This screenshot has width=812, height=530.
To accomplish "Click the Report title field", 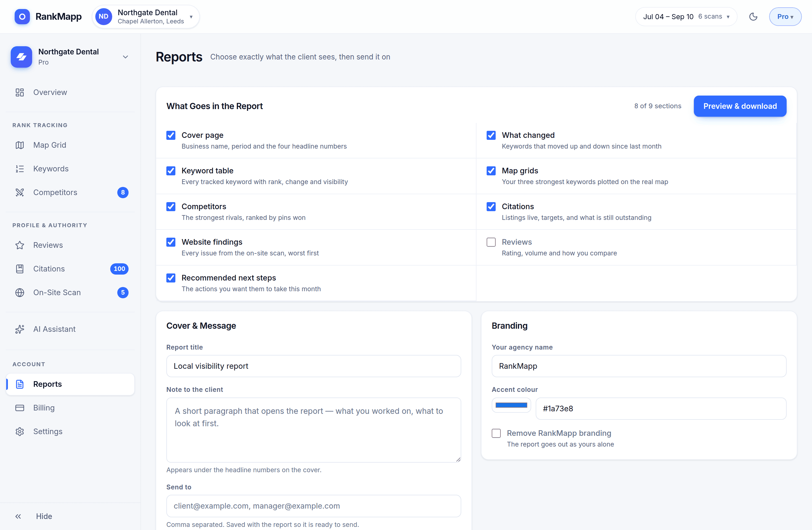I will coord(314,366).
